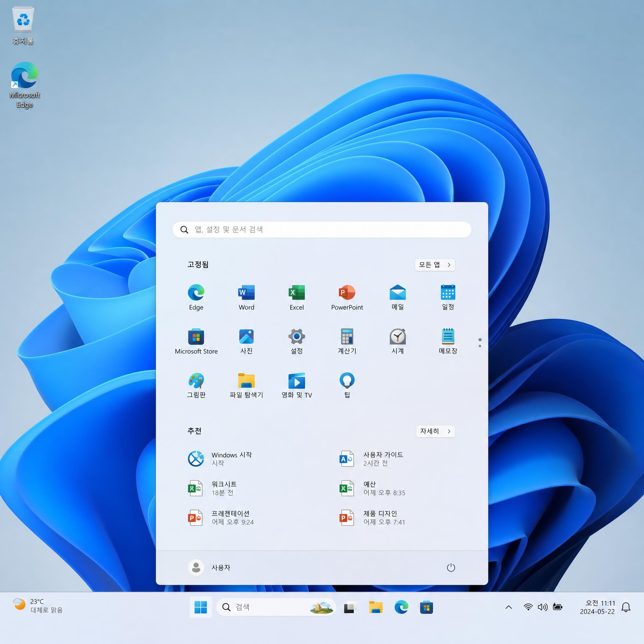
Task: Open the clock showing 오전 11:11
Action: click(x=597, y=607)
